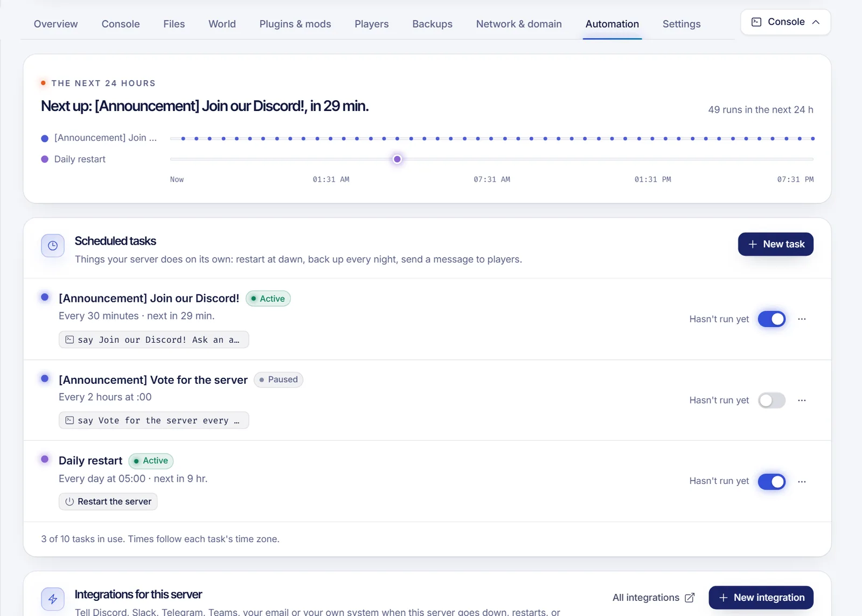Click the lightning bolt Integrations icon
The width and height of the screenshot is (862, 616).
[x=53, y=599]
